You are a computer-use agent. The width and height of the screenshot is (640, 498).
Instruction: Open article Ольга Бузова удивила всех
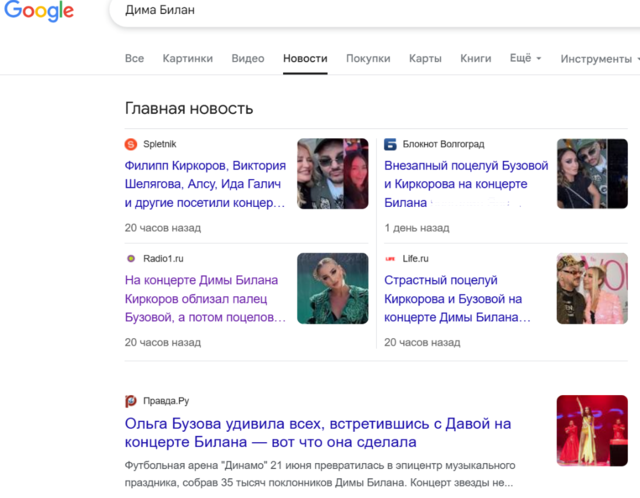(x=318, y=433)
